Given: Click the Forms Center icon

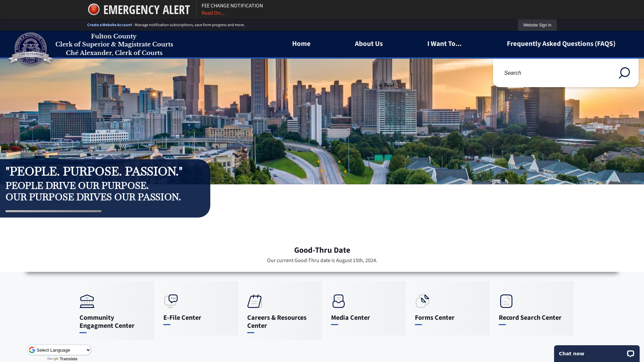Looking at the screenshot, I should 422,301.
